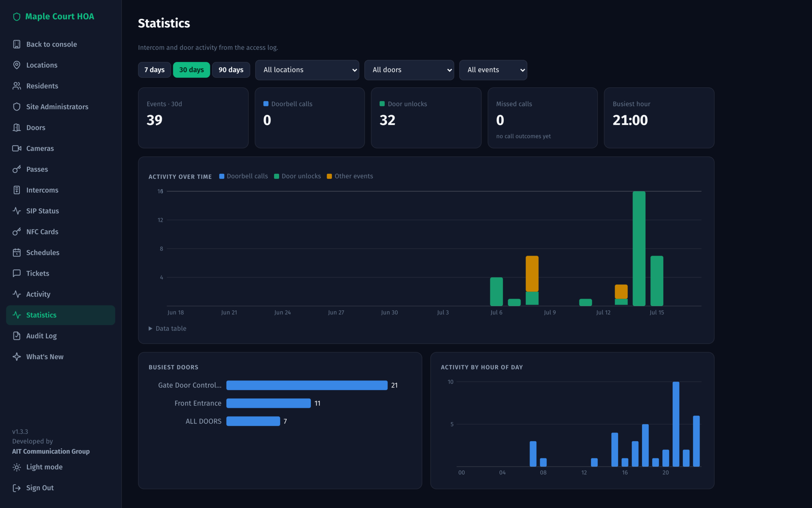Navigate to Schedules label

point(43,253)
